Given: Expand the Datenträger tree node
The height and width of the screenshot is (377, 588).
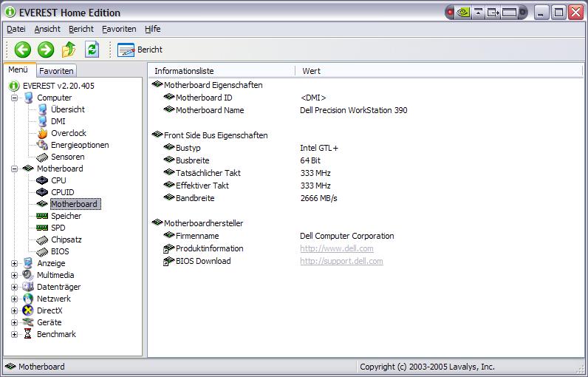Looking at the screenshot, I should 14,287.
